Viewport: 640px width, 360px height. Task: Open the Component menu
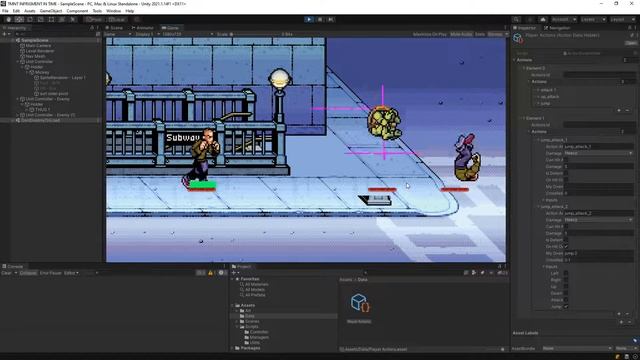click(x=77, y=11)
